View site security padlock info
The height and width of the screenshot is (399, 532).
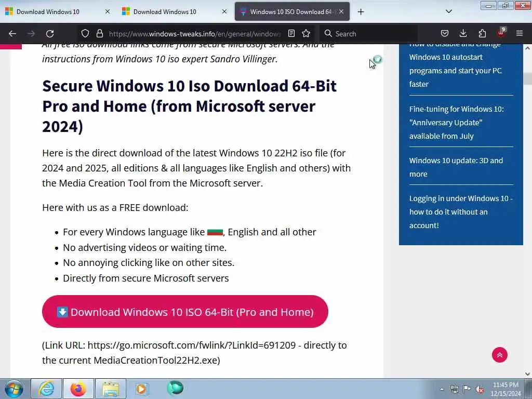click(x=99, y=33)
